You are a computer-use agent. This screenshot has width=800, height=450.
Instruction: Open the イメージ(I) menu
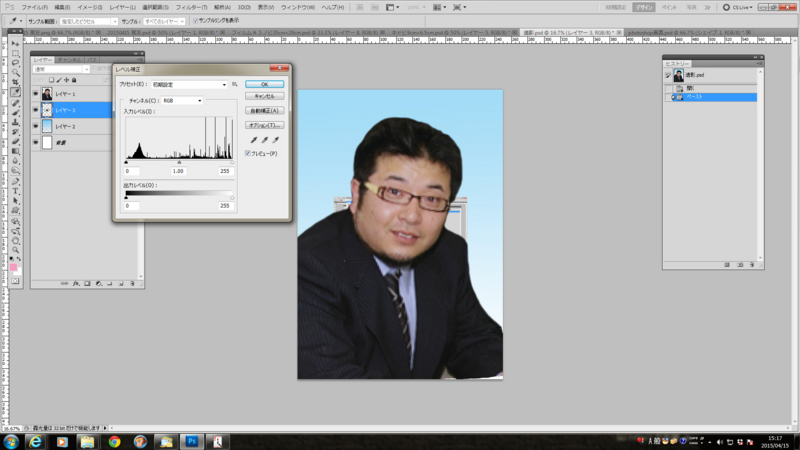(x=90, y=7)
